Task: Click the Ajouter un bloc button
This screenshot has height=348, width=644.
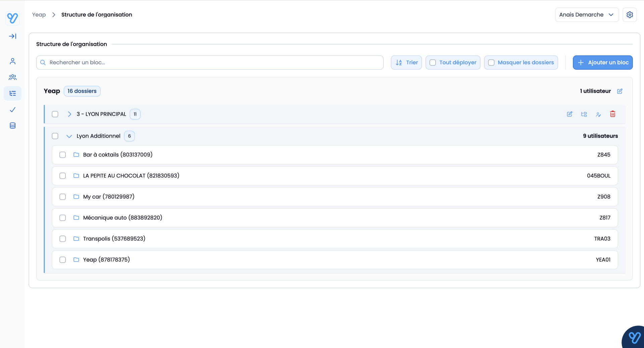Action: 602,63
